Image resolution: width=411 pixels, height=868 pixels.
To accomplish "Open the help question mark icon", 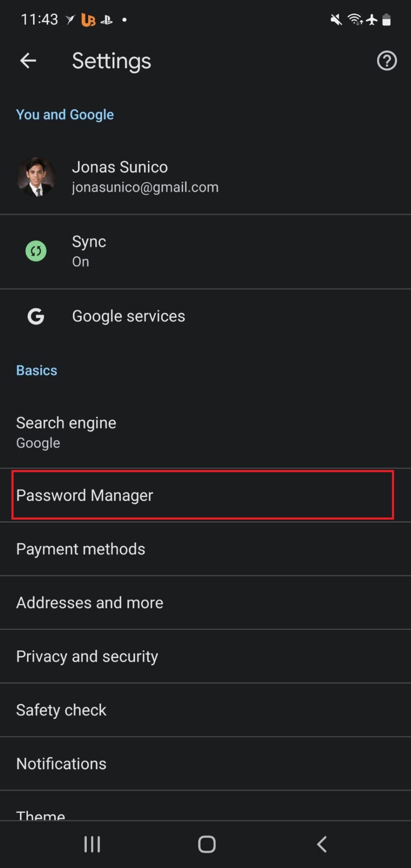I will click(x=387, y=61).
